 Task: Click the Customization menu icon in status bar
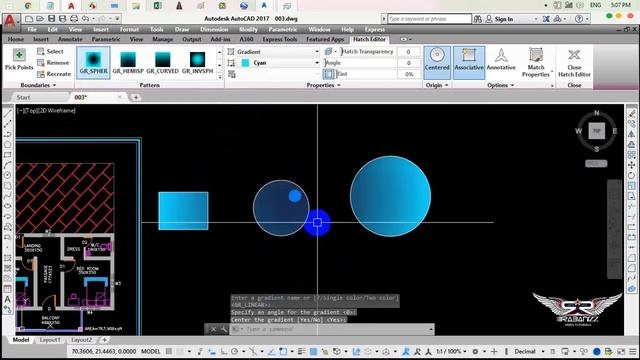(632, 351)
